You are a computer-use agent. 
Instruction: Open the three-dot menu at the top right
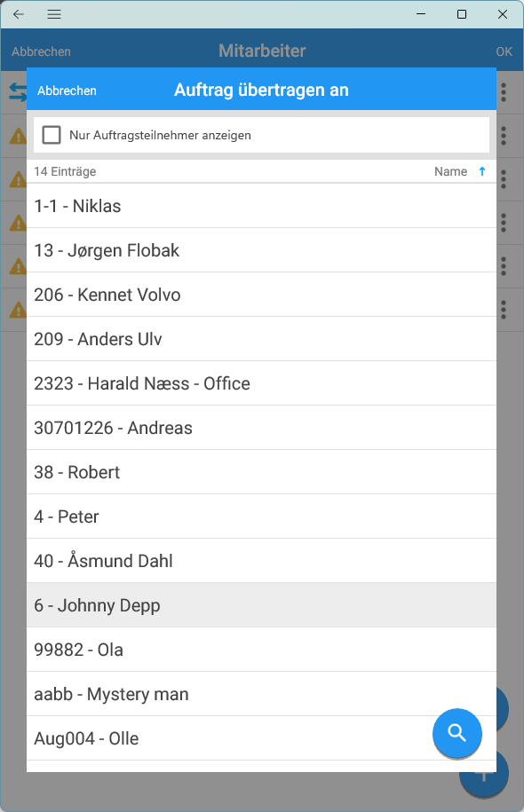click(x=504, y=92)
